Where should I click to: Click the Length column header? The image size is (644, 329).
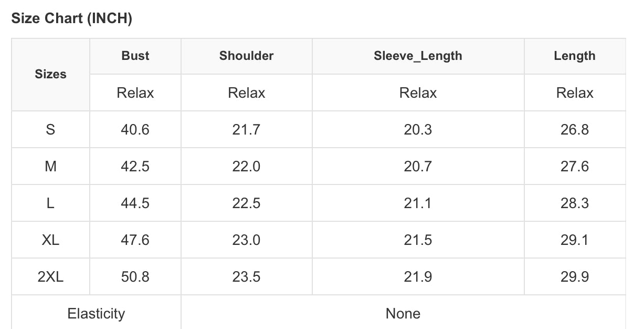(574, 56)
